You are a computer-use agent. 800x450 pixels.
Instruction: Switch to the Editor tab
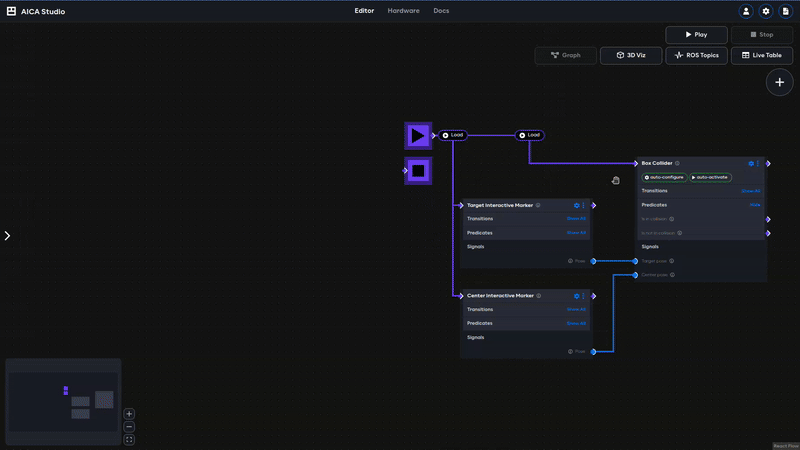364,11
